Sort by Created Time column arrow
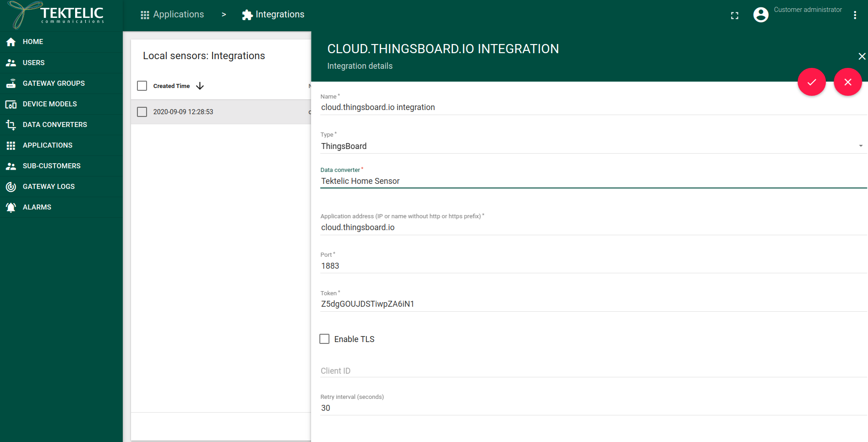The height and width of the screenshot is (442, 868). pos(200,86)
